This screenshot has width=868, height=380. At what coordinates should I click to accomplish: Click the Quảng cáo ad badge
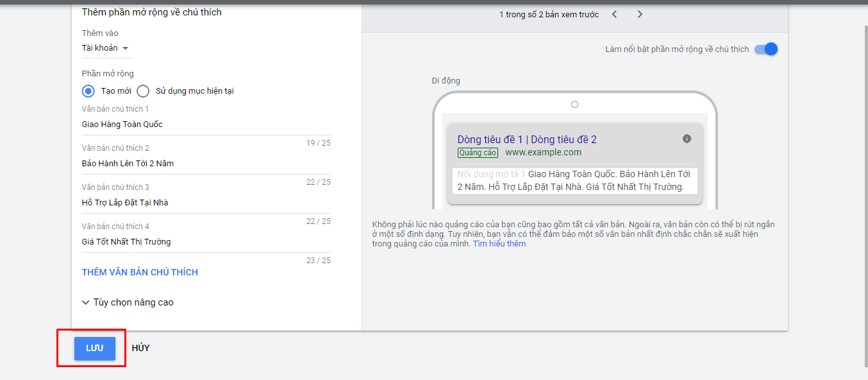point(478,153)
